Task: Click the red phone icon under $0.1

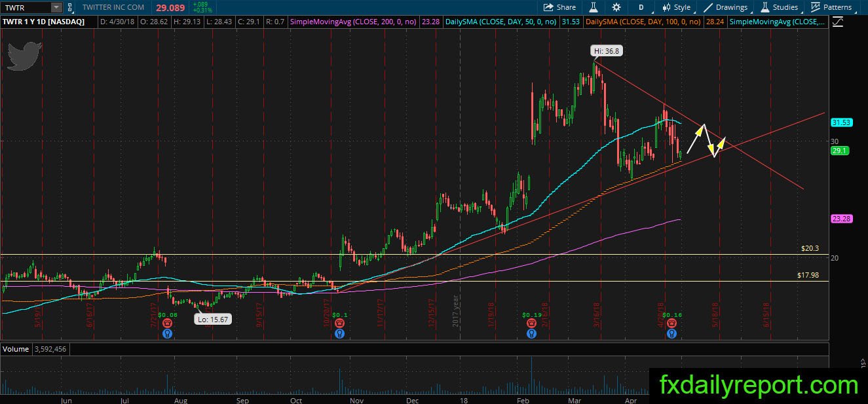Action: pyautogui.click(x=339, y=323)
